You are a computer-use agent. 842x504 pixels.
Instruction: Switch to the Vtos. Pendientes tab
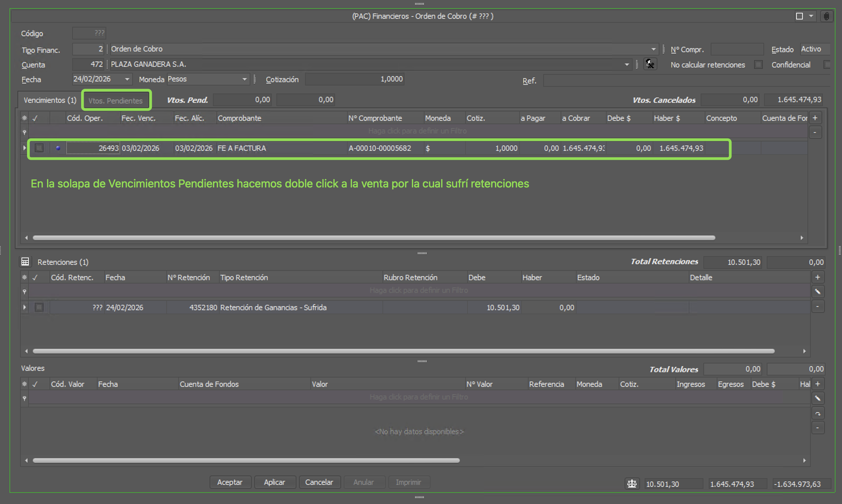115,100
